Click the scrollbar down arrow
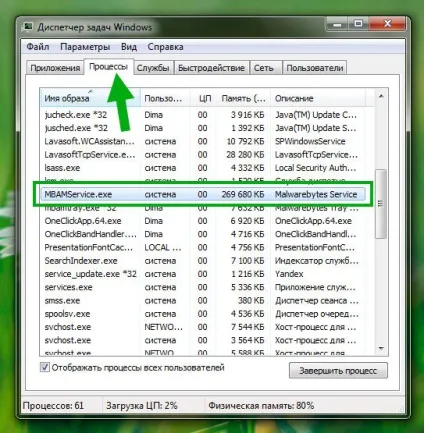 [381, 349]
